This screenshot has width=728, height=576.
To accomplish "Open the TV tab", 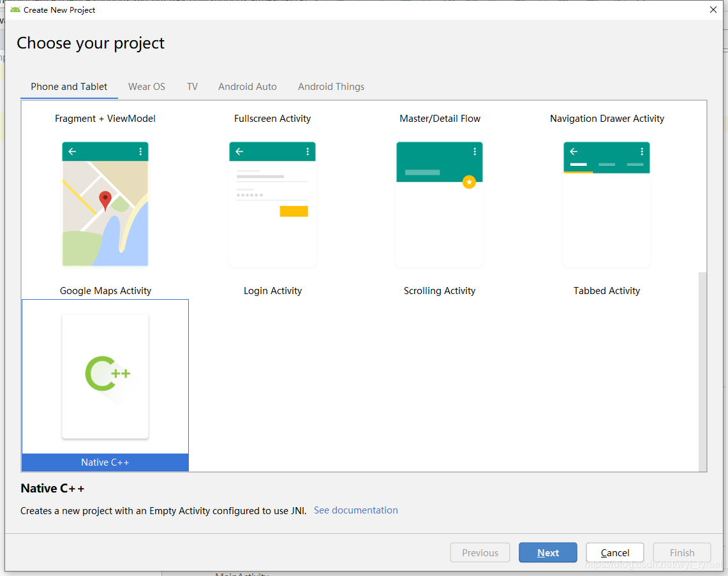I will 192,86.
